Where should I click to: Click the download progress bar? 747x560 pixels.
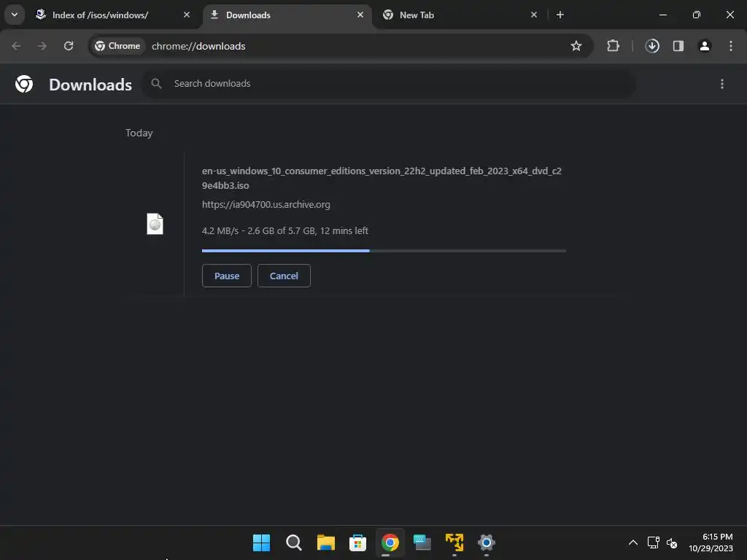pyautogui.click(x=384, y=251)
